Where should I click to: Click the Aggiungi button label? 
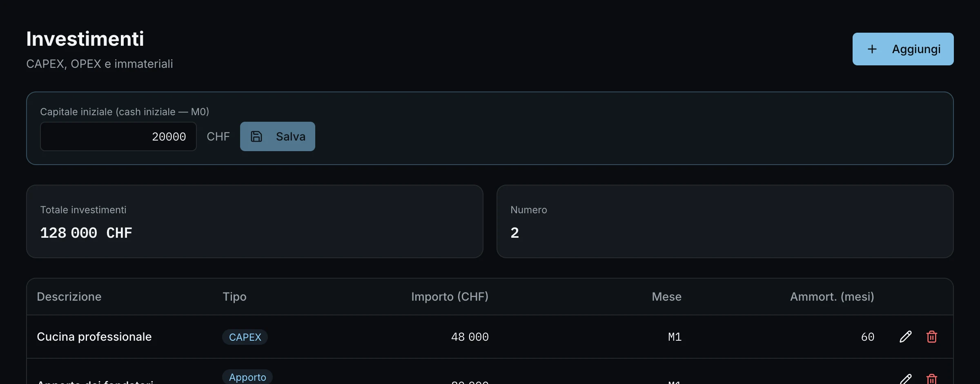(x=916, y=49)
